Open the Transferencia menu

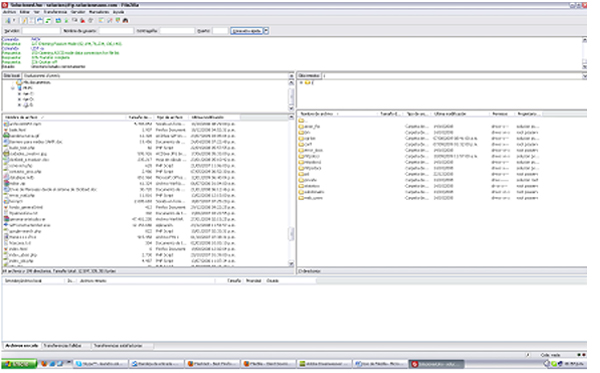pos(55,12)
